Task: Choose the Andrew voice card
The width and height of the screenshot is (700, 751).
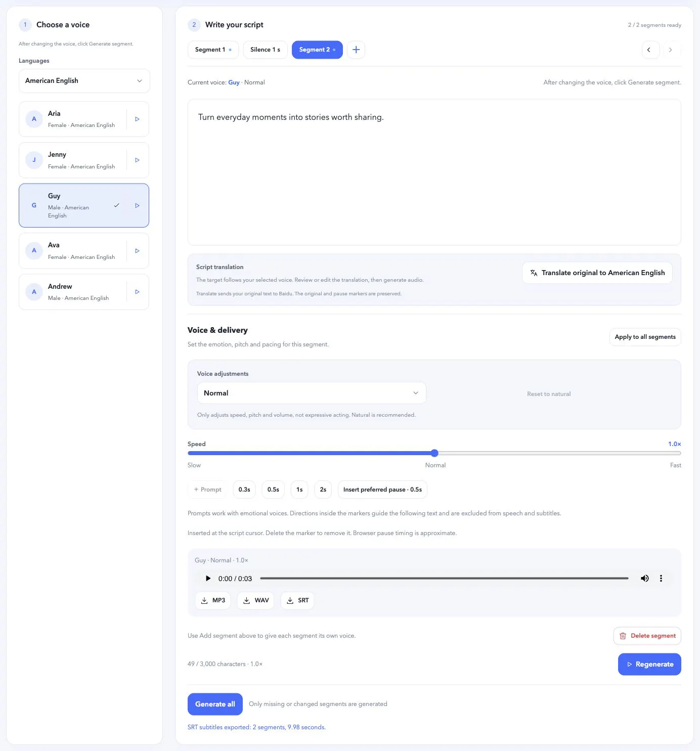Action: 84,292
